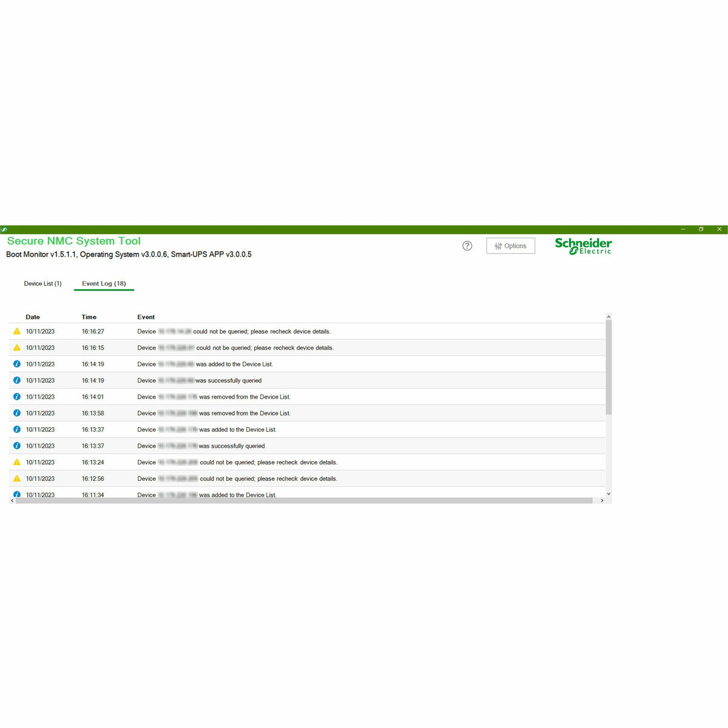This screenshot has height=728, width=728.
Task: Click the date in the 16:13:24 row
Action: pyautogui.click(x=40, y=462)
